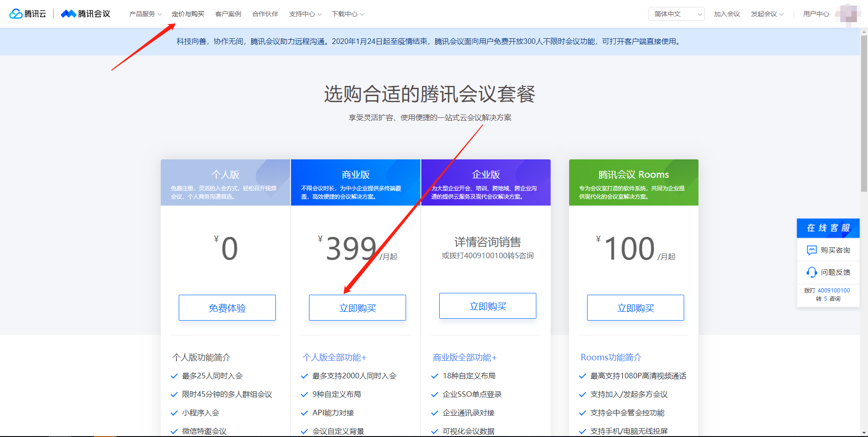Click the 限时45分钟的多人群组会议 feature
The width and height of the screenshot is (868, 437).
click(x=227, y=394)
